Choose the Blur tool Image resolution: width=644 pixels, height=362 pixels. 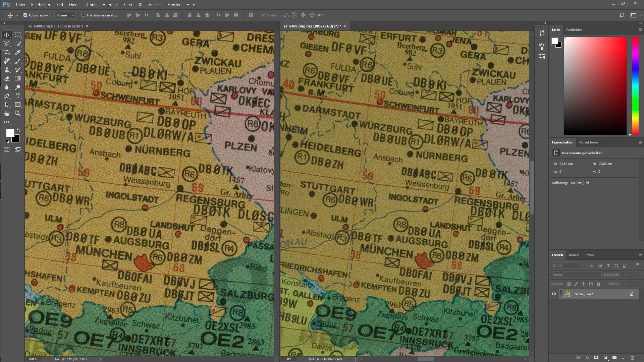click(x=7, y=87)
